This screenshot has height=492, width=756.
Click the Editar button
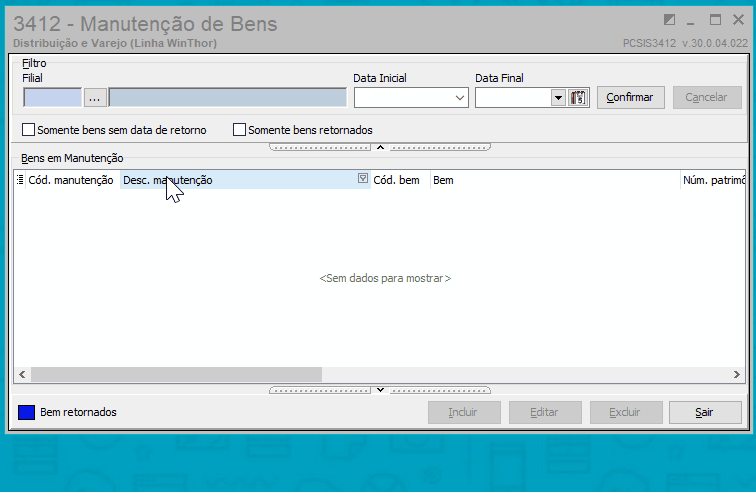(x=545, y=412)
